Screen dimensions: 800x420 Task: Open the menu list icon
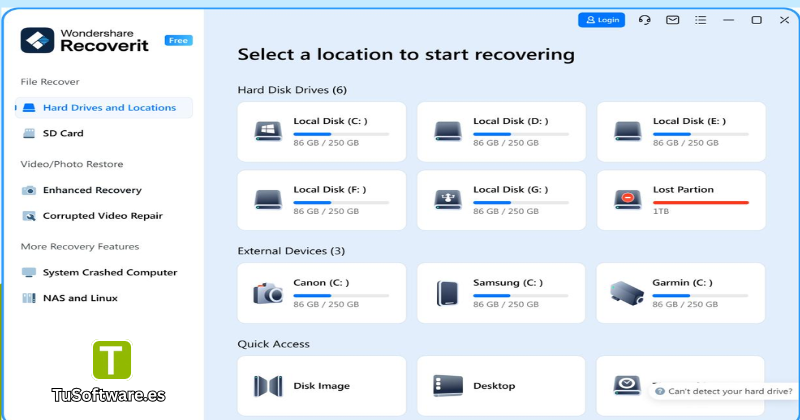[x=701, y=20]
